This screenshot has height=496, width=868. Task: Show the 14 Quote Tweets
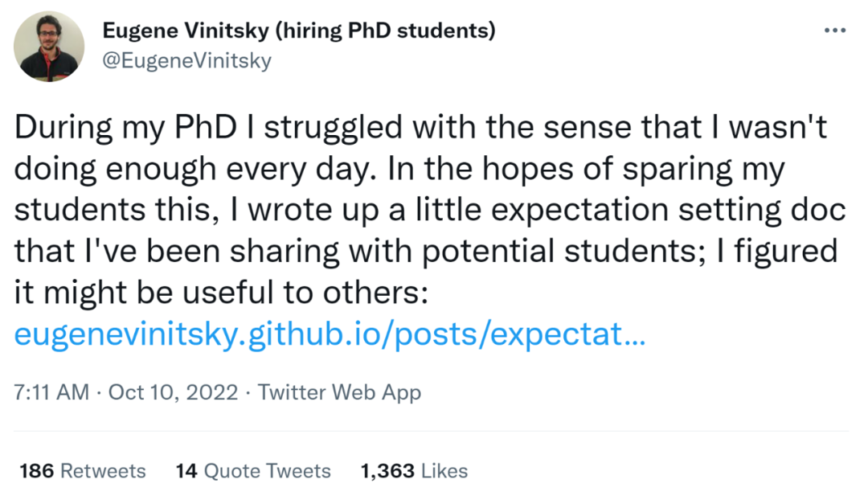(x=253, y=470)
